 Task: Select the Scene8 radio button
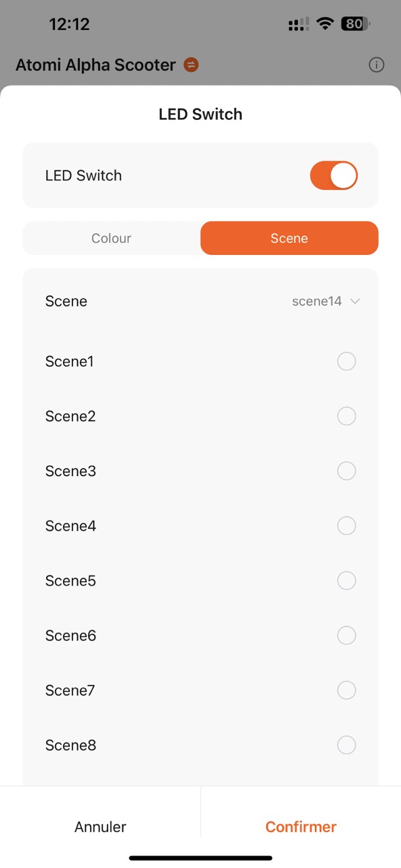pyautogui.click(x=346, y=745)
